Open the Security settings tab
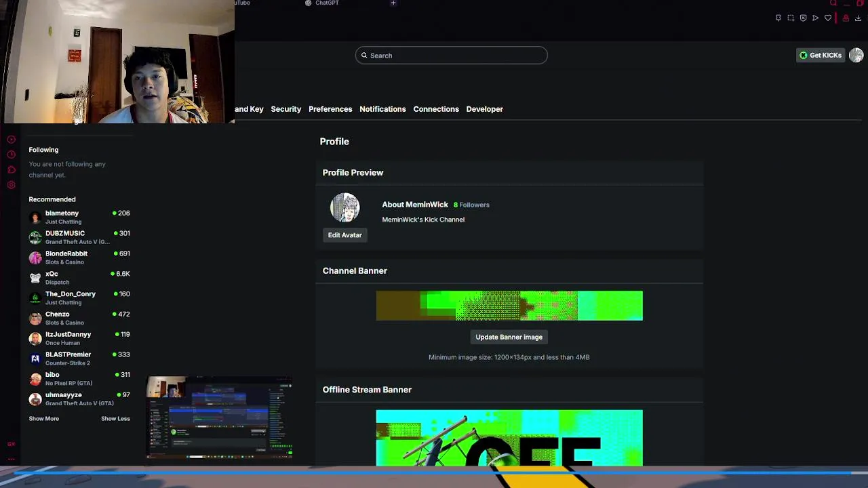Screen dimensions: 868x488 point(285,109)
